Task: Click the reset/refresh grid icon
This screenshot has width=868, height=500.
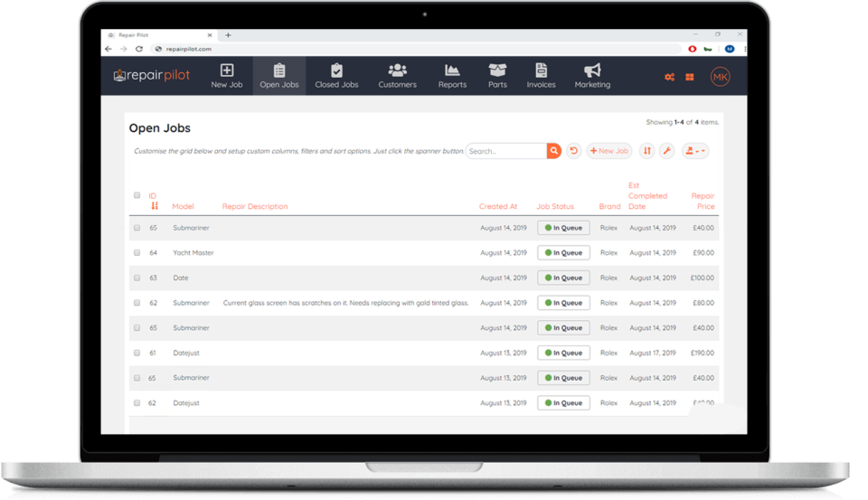Action: pyautogui.click(x=573, y=151)
